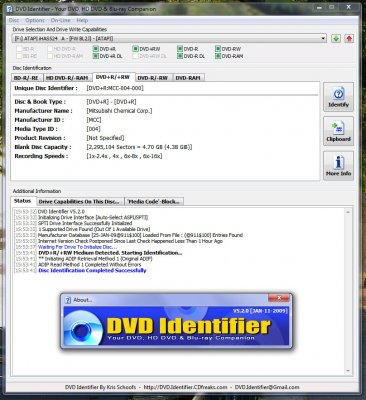Toggle the DVD-R capability checkbox
Screen dimensions: 366x400
(180, 49)
